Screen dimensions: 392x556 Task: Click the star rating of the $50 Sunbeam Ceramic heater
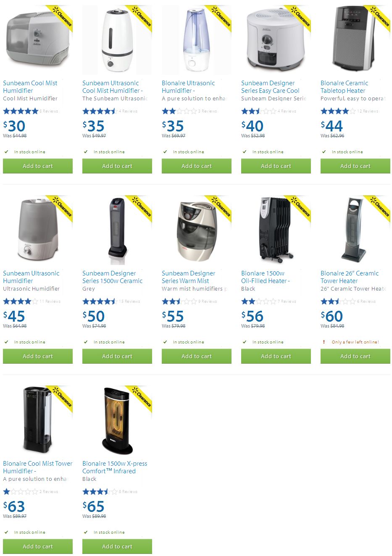pos(99,301)
